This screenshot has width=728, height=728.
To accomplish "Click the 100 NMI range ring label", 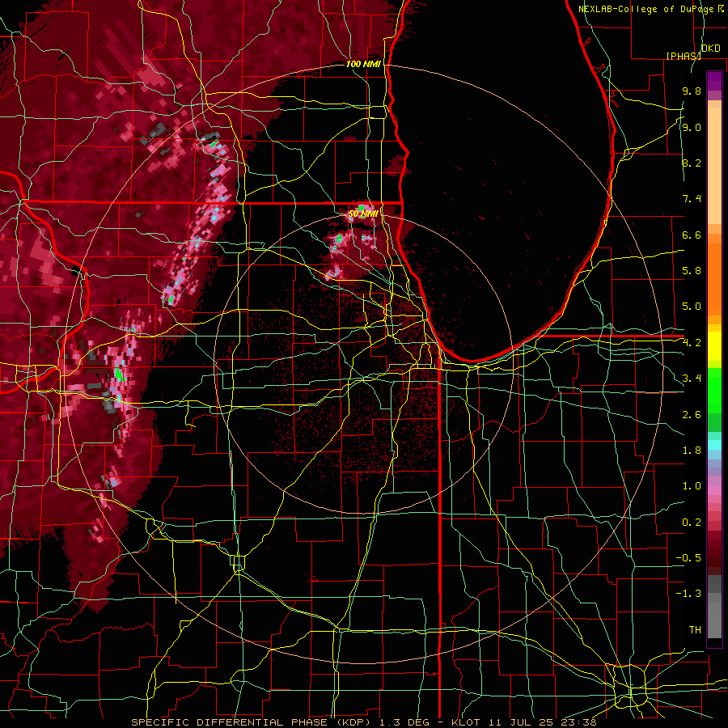I will pyautogui.click(x=363, y=64).
